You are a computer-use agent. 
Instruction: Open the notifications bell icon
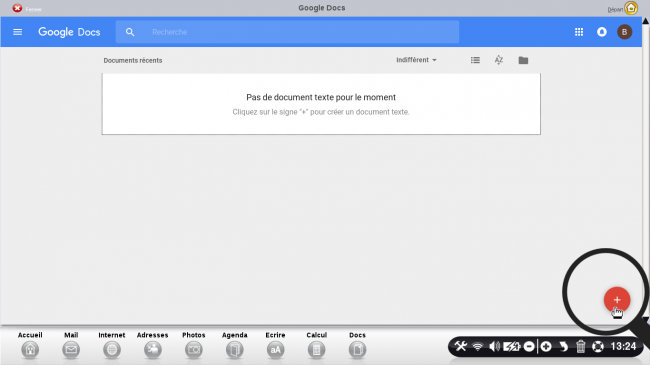point(602,32)
